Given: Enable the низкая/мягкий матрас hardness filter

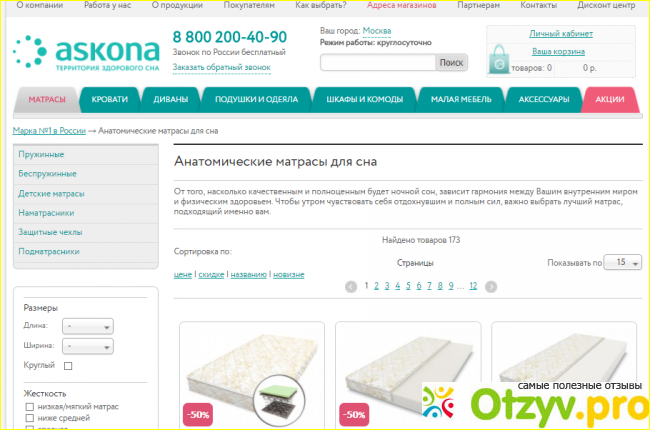Looking at the screenshot, I should (29, 407).
